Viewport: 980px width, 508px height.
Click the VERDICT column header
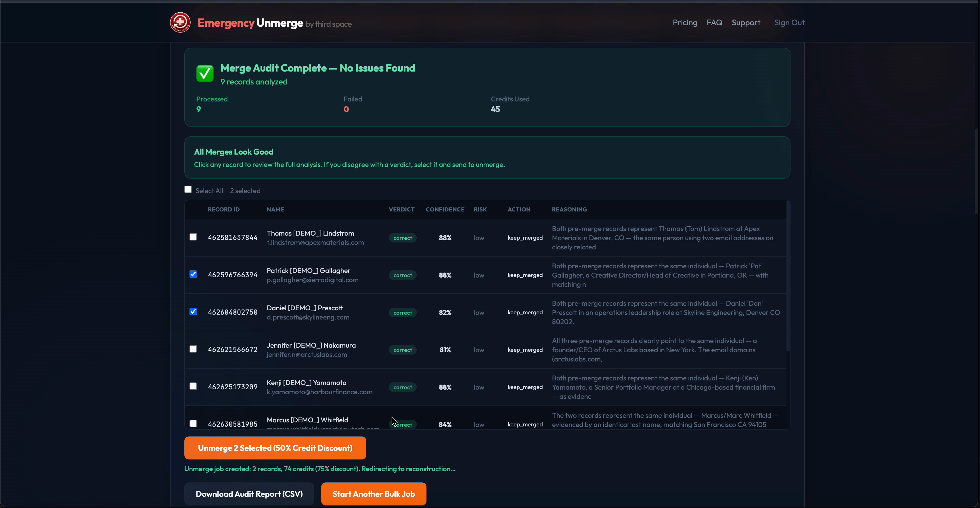pos(402,209)
